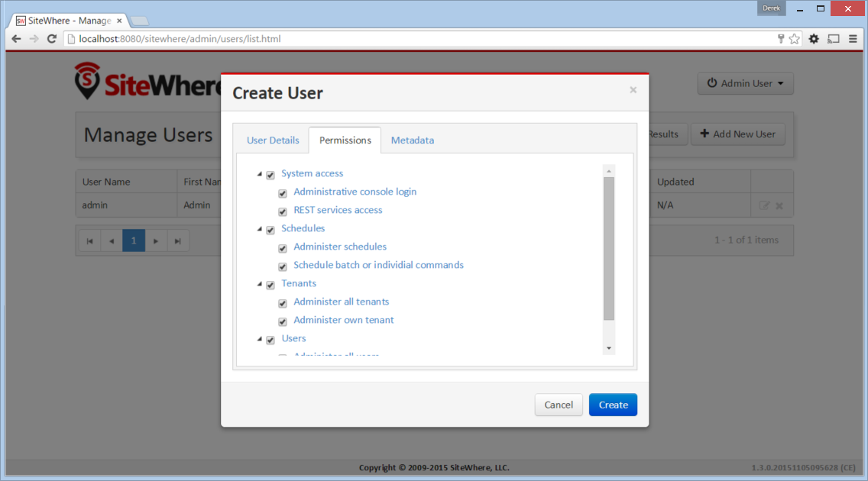Select the Permissions tab
This screenshot has width=868, height=481.
[345, 140]
